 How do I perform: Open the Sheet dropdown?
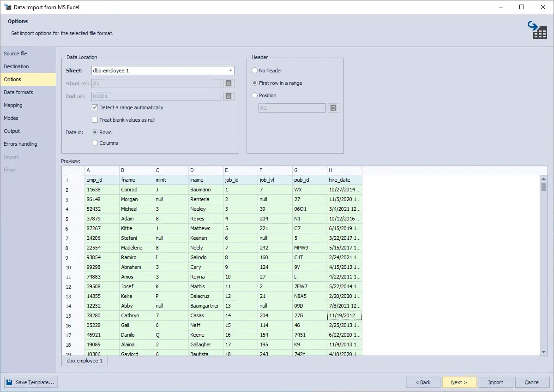point(230,70)
